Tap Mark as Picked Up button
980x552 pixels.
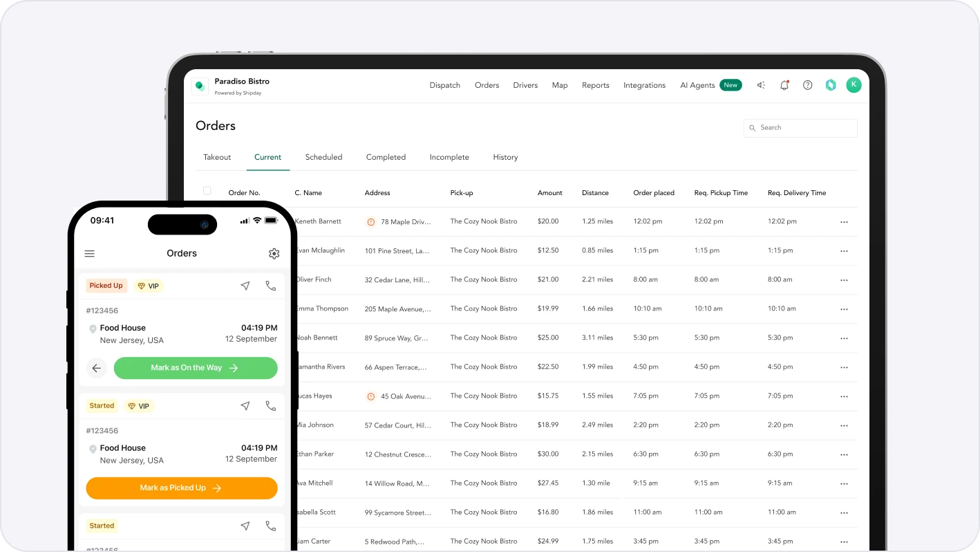tap(182, 488)
